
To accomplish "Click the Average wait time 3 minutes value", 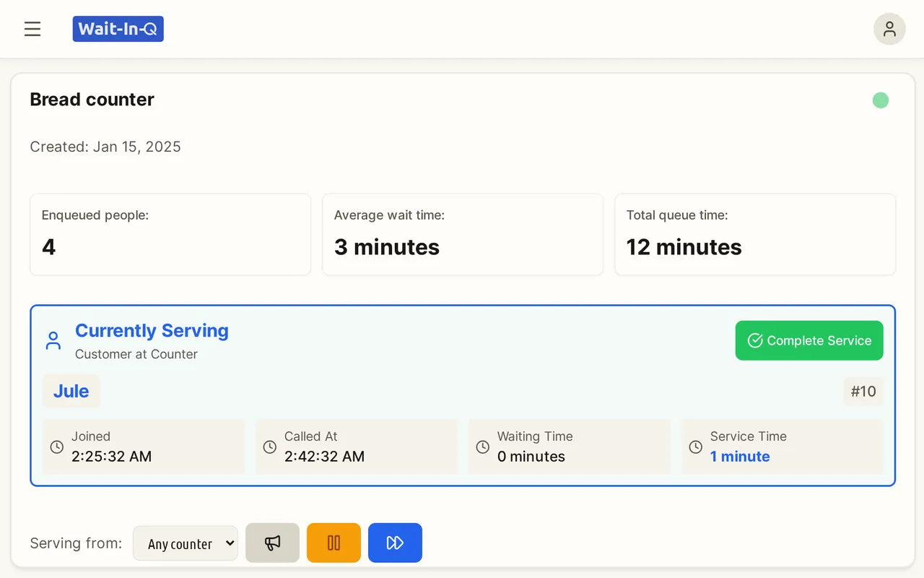I will (387, 247).
